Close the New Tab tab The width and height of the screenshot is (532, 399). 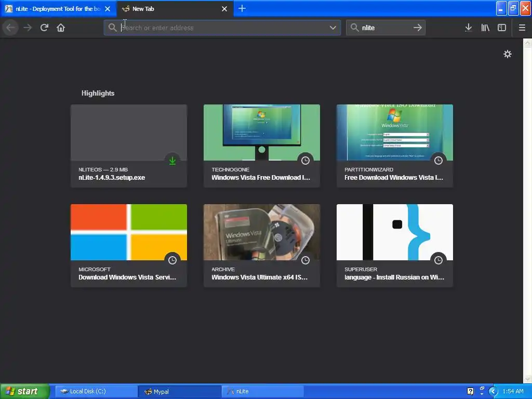click(x=224, y=9)
